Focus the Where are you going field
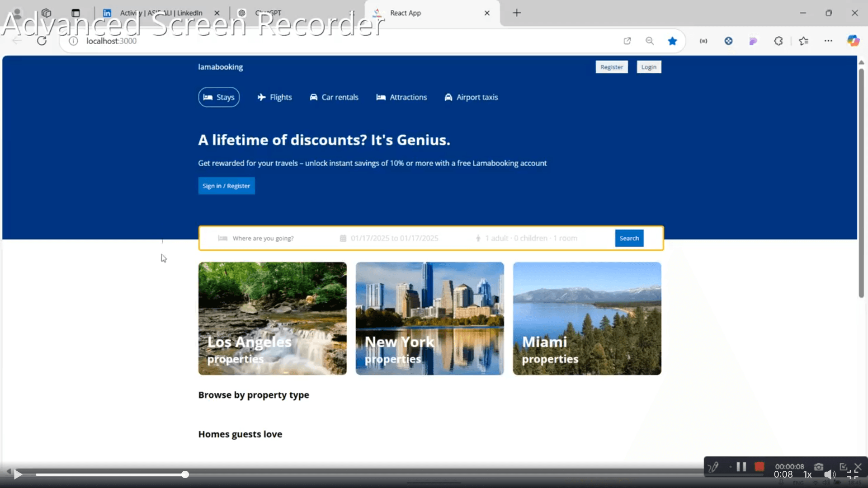The width and height of the screenshot is (868, 488). point(263,238)
